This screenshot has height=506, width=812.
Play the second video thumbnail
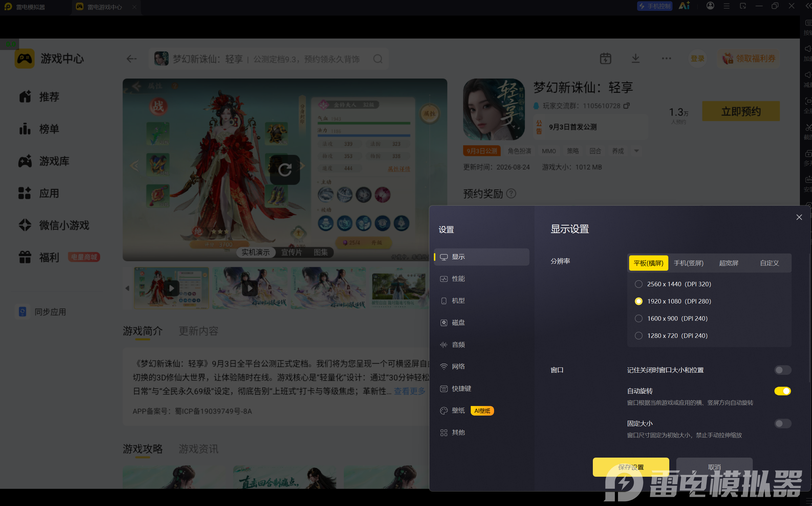250,288
